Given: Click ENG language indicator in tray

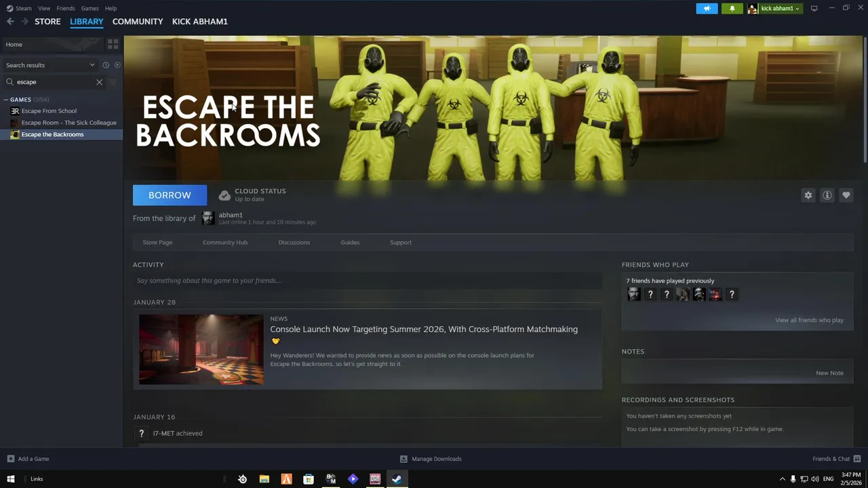Looking at the screenshot, I should 828,479.
